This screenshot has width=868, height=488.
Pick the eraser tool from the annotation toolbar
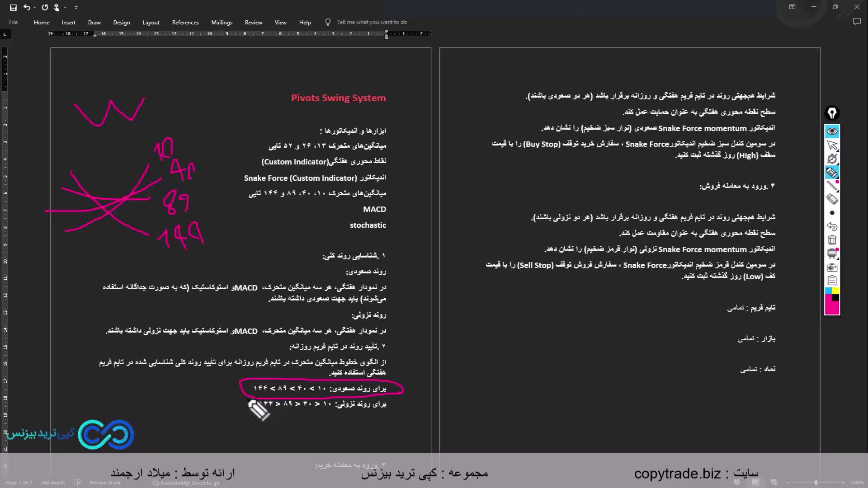tap(832, 198)
